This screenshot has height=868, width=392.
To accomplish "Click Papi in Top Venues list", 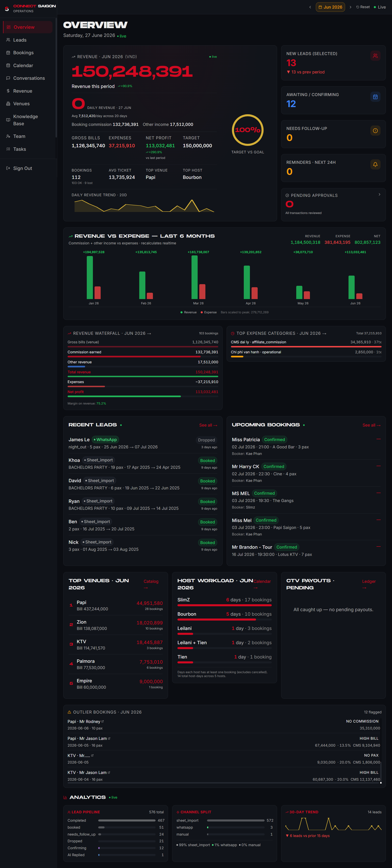I will pyautogui.click(x=116, y=605).
